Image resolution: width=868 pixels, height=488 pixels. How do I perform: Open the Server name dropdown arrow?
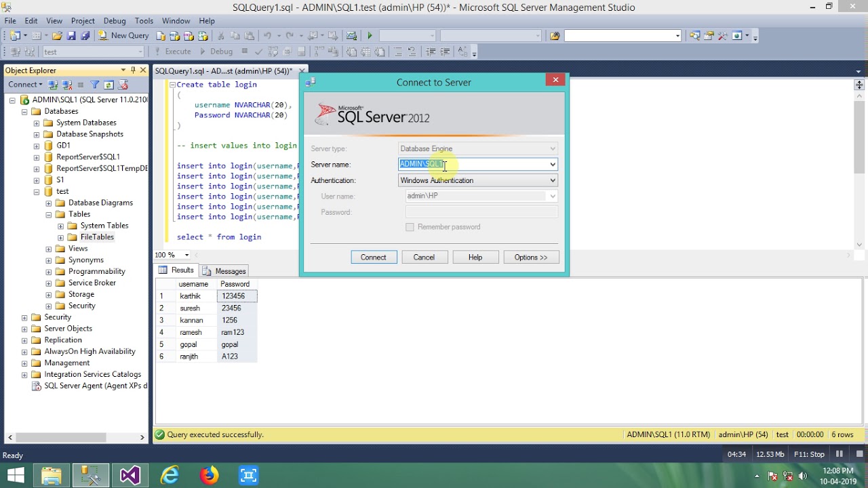point(553,164)
